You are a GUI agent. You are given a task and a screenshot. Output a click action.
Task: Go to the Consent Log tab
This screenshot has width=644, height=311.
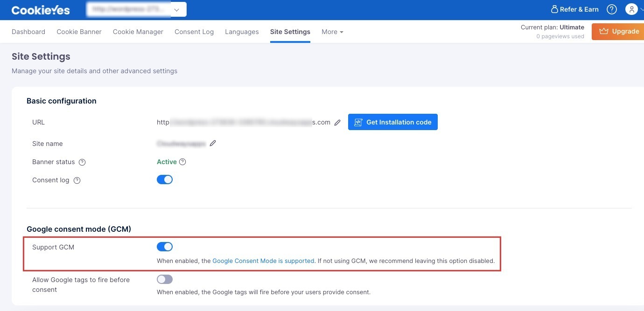pyautogui.click(x=194, y=32)
